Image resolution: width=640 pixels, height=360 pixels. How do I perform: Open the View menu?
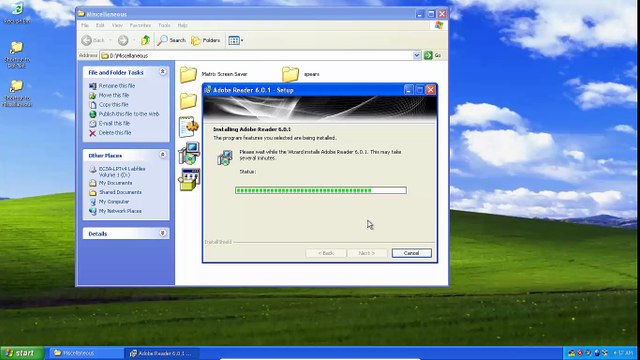tap(117, 25)
